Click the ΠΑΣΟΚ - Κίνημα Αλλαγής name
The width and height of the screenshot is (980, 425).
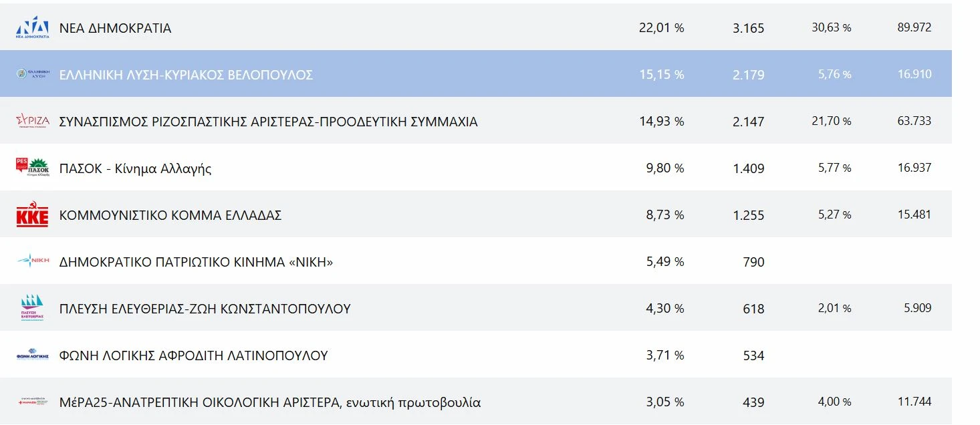pos(135,168)
